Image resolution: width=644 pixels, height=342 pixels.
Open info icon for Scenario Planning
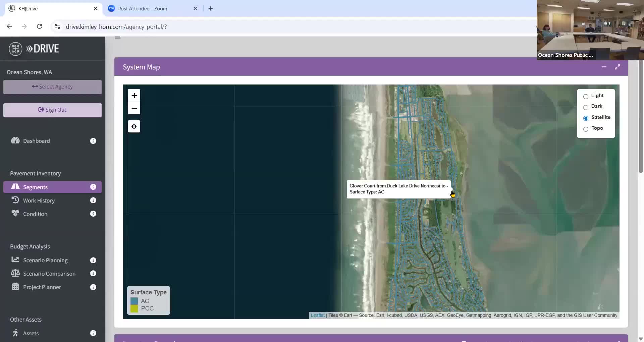pyautogui.click(x=93, y=261)
